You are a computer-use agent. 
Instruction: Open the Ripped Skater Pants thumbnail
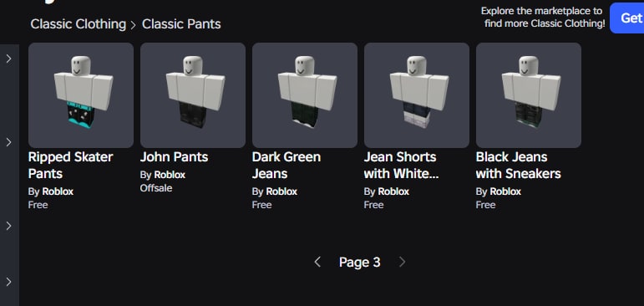point(81,95)
